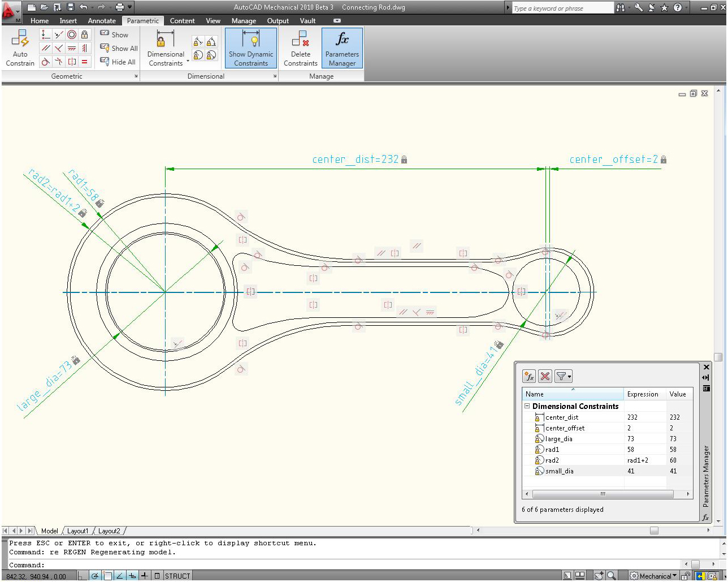728x582 pixels.
Task: Open the AutoCAD application menu button
Action: [x=10, y=12]
